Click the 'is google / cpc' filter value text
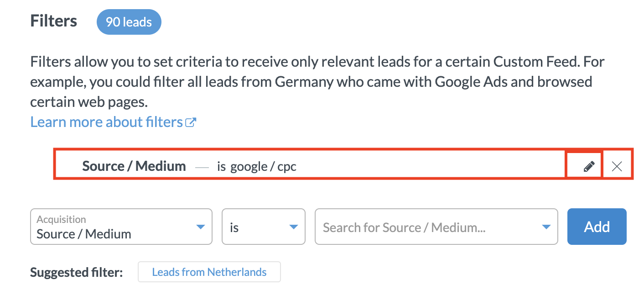The width and height of the screenshot is (644, 296). click(x=257, y=166)
